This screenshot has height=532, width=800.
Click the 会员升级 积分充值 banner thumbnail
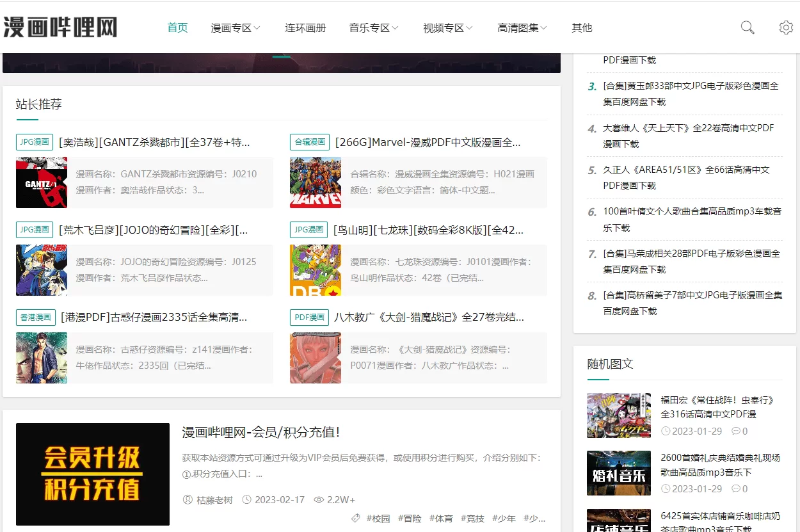(x=93, y=474)
